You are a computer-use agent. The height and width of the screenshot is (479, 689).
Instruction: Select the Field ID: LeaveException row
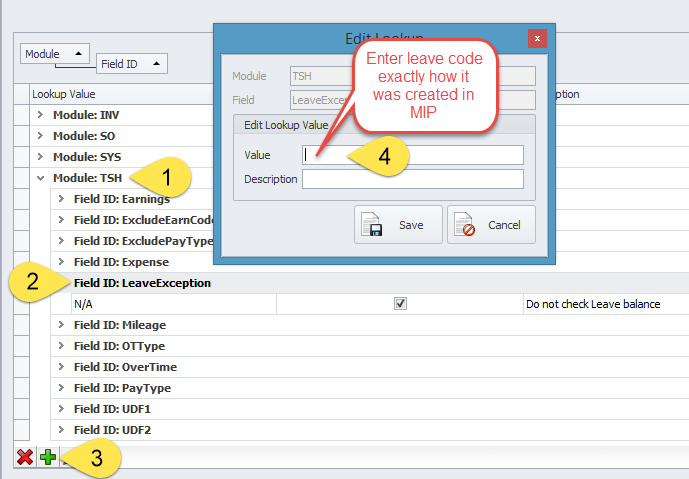(x=142, y=283)
